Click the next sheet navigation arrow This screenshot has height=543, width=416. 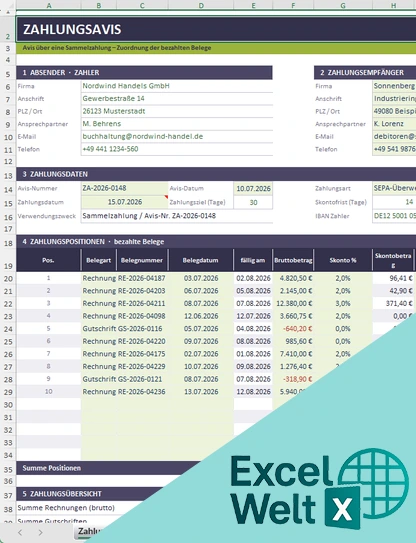pyautogui.click(x=41, y=533)
